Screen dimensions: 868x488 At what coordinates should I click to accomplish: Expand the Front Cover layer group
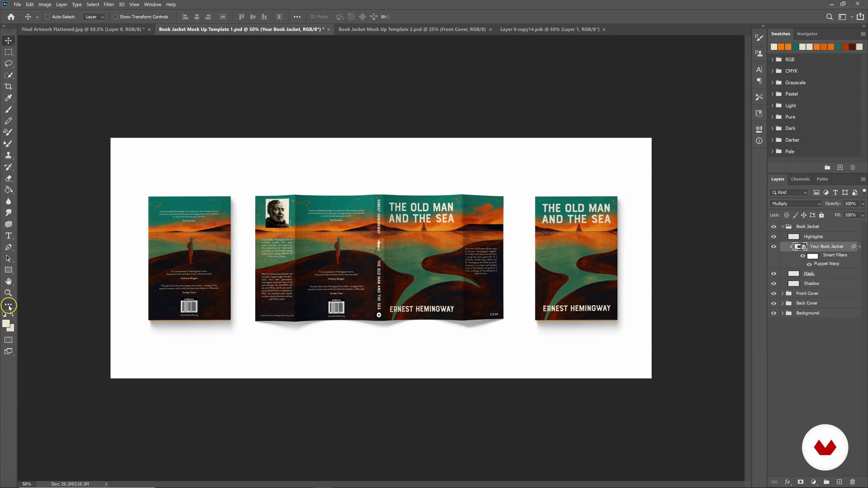click(x=782, y=293)
